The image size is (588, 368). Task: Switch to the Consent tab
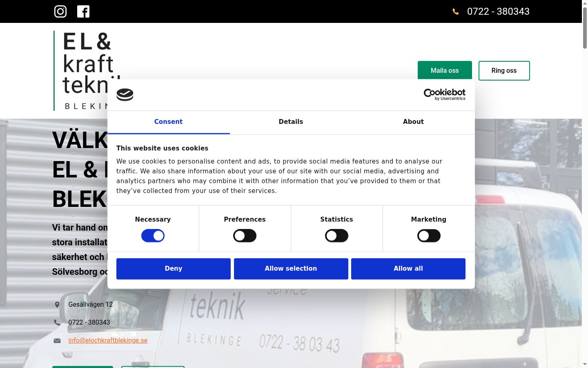coord(168,122)
